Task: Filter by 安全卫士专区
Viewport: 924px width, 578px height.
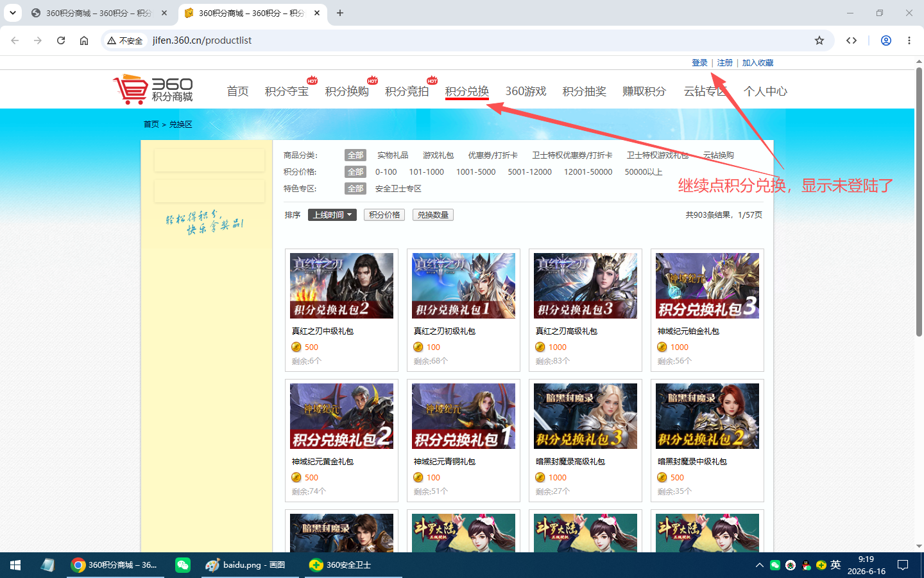Action: point(398,189)
